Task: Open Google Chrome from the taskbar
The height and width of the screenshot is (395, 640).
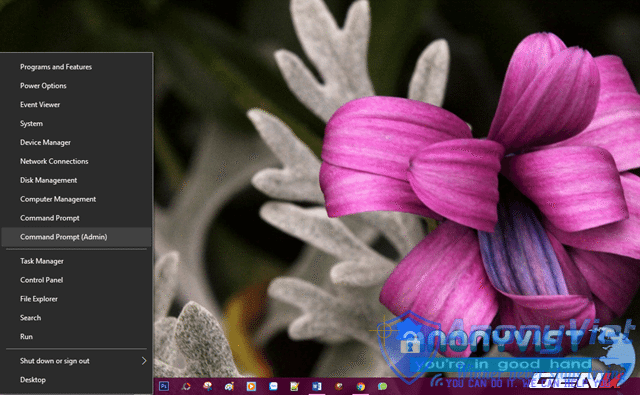Action: click(360, 386)
